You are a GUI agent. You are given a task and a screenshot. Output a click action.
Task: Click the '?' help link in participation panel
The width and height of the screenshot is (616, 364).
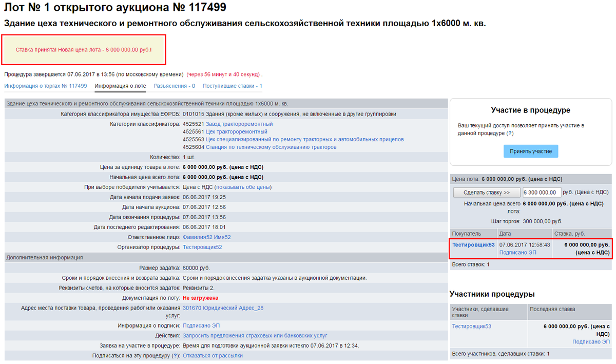pyautogui.click(x=509, y=133)
